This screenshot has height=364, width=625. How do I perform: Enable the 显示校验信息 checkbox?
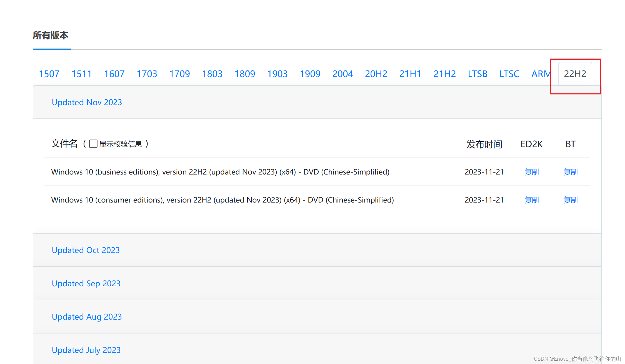pyautogui.click(x=93, y=144)
